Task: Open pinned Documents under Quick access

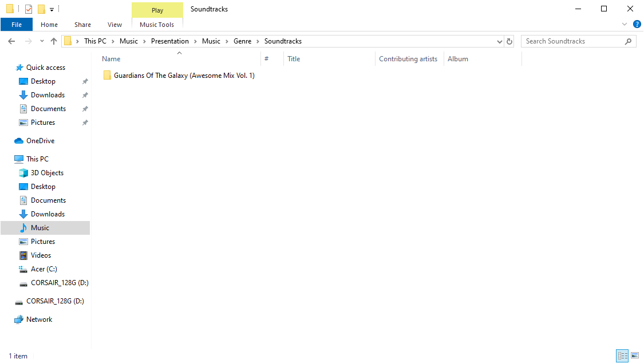Action: pyautogui.click(x=49, y=109)
